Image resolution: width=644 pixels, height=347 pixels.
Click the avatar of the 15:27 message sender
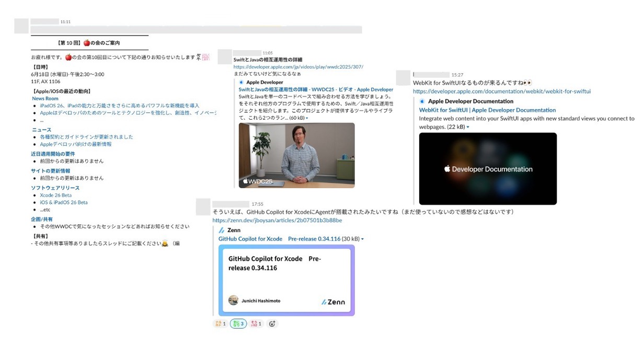coord(403,78)
